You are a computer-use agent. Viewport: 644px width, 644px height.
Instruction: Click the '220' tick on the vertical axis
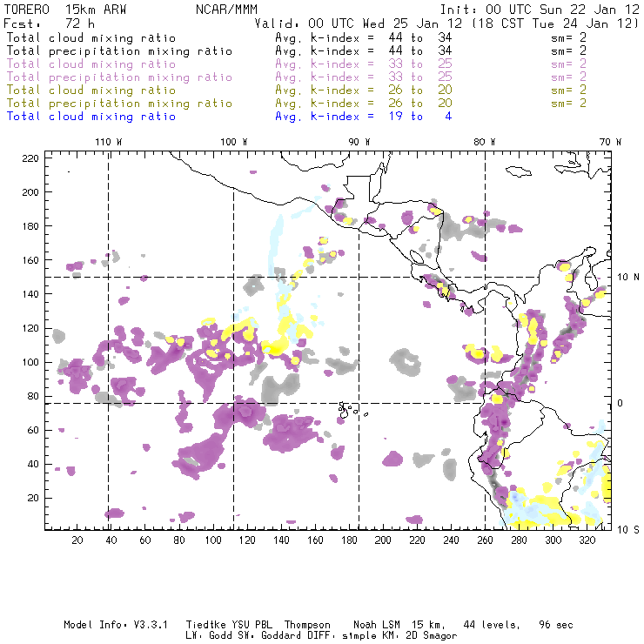point(30,158)
